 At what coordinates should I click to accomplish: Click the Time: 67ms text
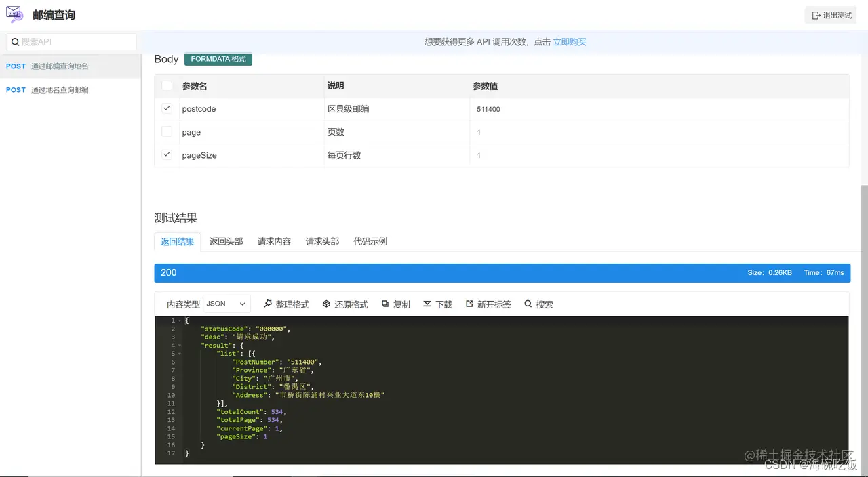[x=824, y=272]
